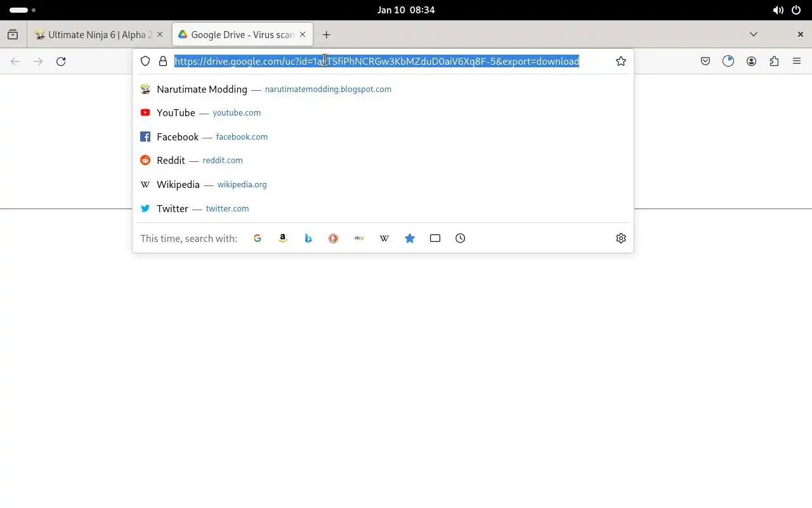Open the list all tabs dropdown

coord(754,34)
